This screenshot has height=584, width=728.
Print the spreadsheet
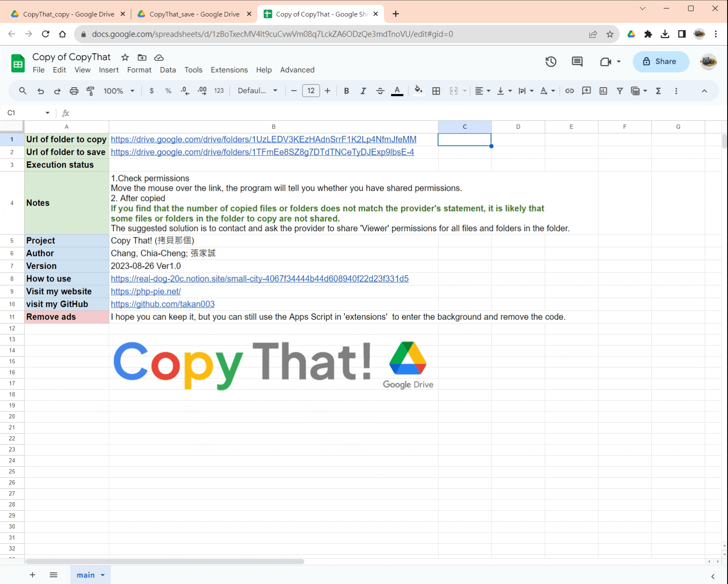[x=74, y=91]
